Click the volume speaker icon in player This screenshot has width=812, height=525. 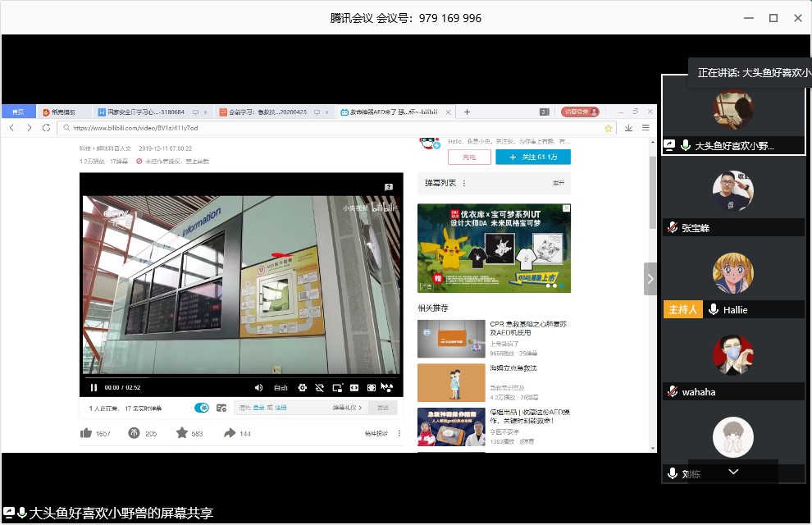pos(258,387)
